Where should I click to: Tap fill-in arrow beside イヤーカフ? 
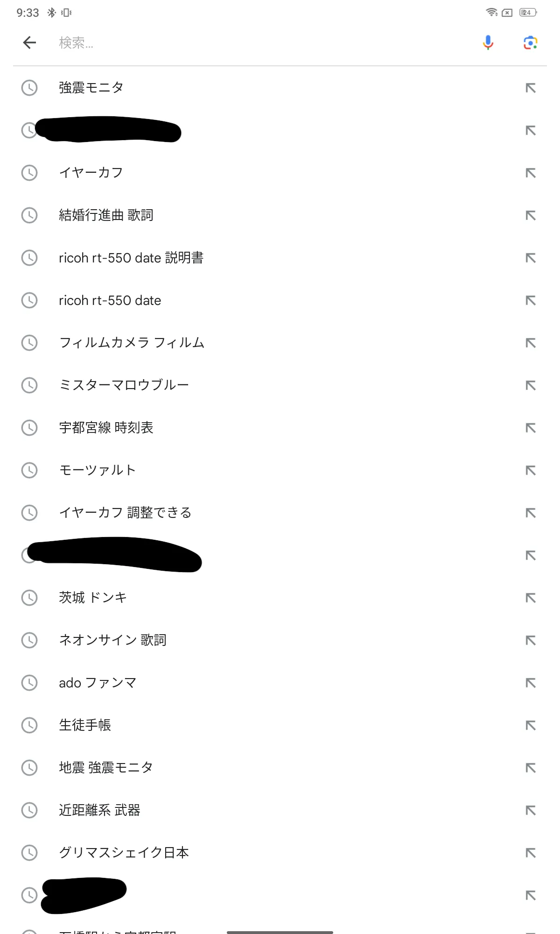click(531, 173)
